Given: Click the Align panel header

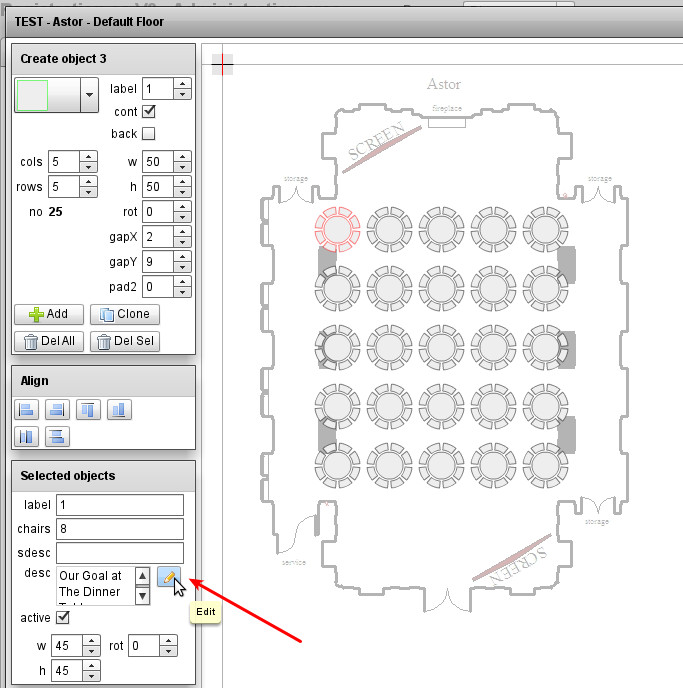Looking at the screenshot, I should (x=104, y=381).
